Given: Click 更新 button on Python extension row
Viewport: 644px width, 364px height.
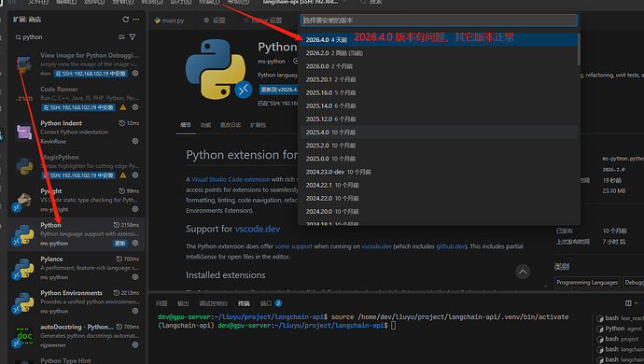Looking at the screenshot, I should pos(120,244).
